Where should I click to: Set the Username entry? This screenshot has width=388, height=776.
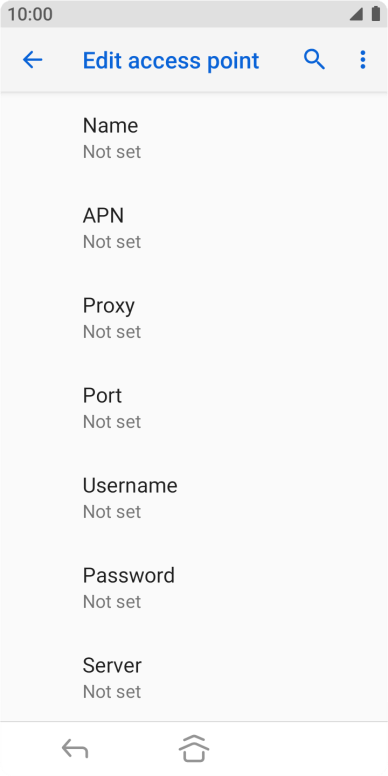[x=194, y=498]
